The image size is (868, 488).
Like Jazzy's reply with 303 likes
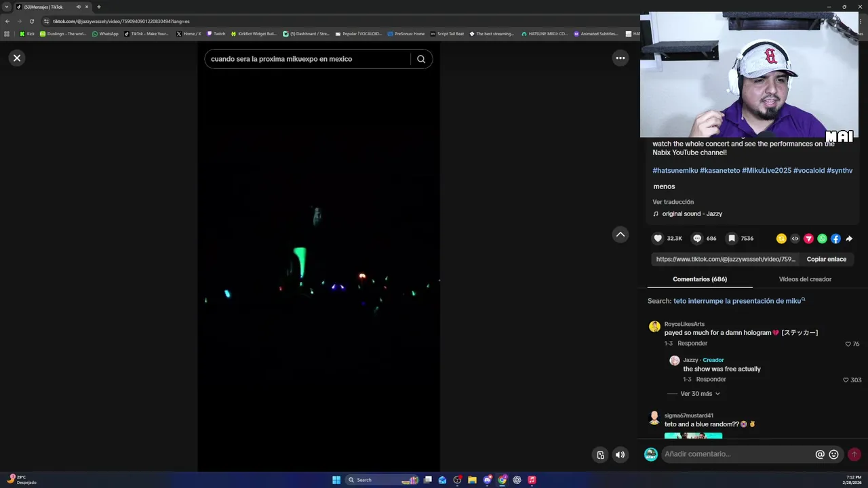pos(846,380)
